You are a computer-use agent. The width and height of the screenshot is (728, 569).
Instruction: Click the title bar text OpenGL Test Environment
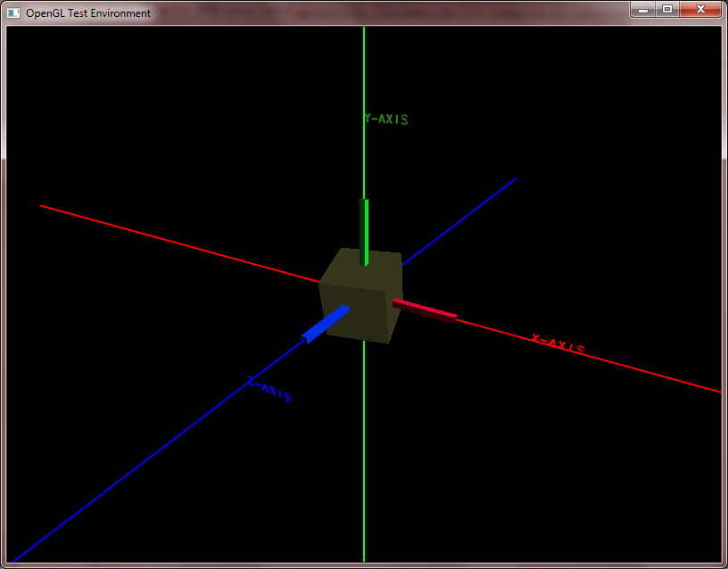(x=87, y=12)
